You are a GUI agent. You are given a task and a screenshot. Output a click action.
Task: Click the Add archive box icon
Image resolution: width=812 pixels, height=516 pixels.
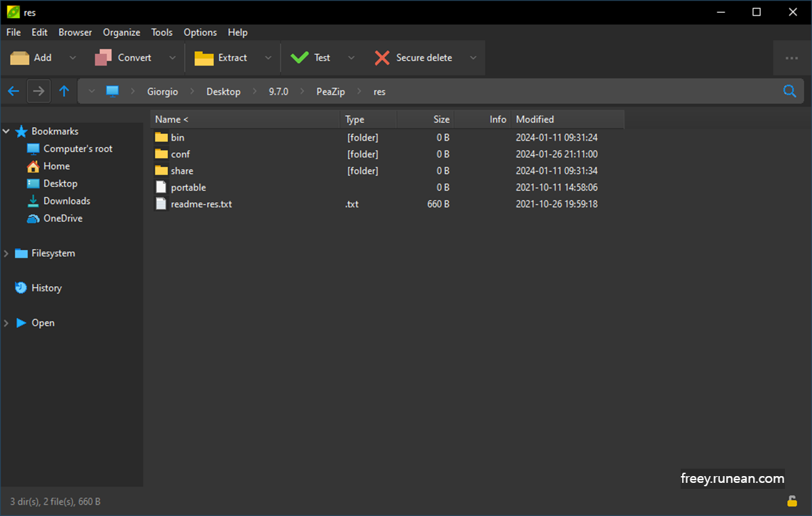tap(20, 58)
